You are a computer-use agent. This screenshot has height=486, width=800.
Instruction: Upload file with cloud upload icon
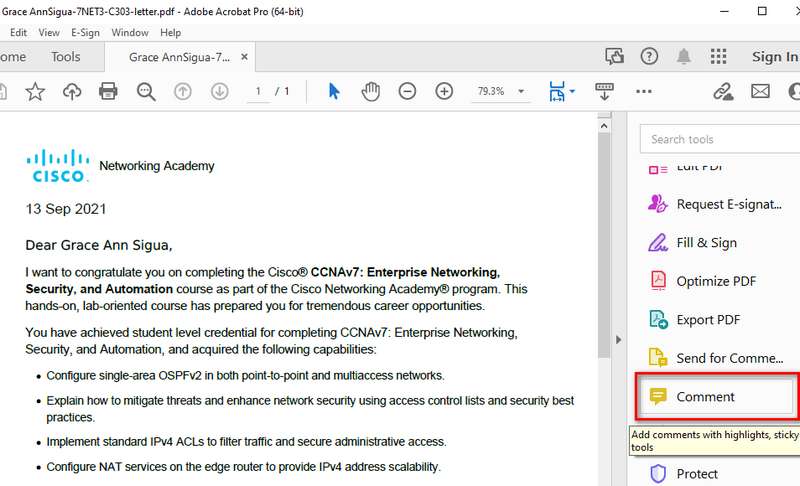[72, 91]
